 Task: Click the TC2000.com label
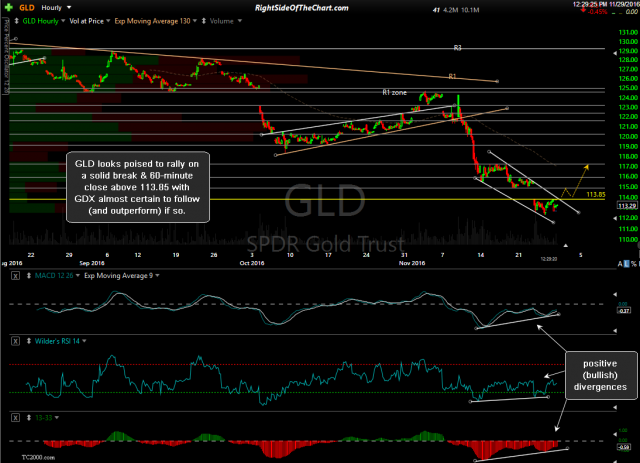[x=38, y=458]
